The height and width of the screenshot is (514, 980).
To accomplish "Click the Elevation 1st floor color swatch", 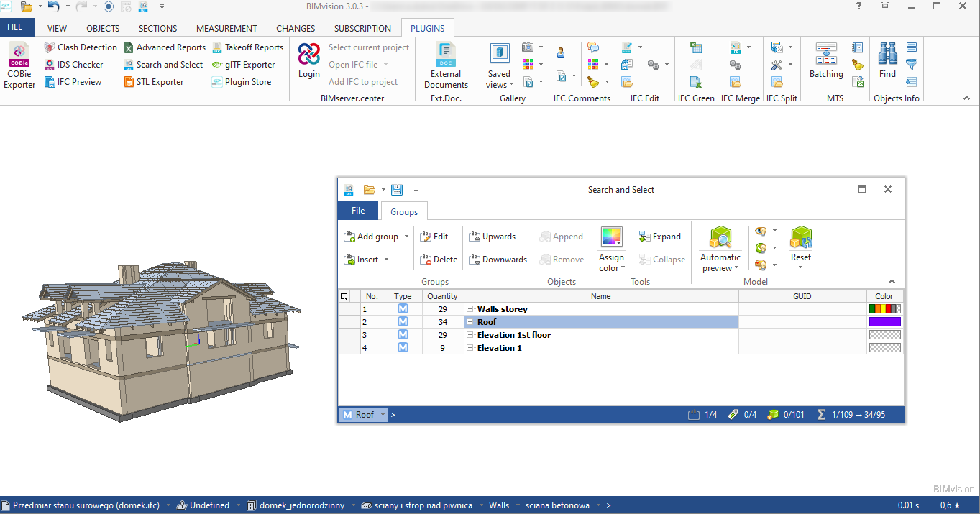I will [884, 335].
